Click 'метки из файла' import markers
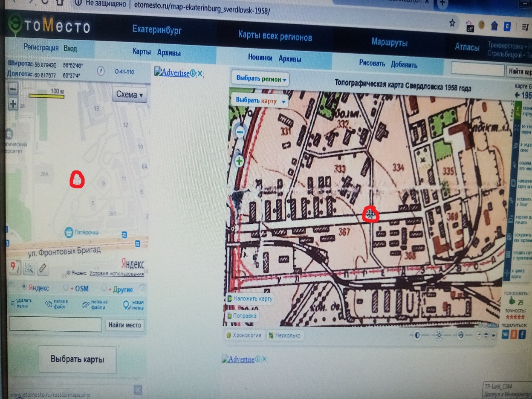 [x=95, y=304]
